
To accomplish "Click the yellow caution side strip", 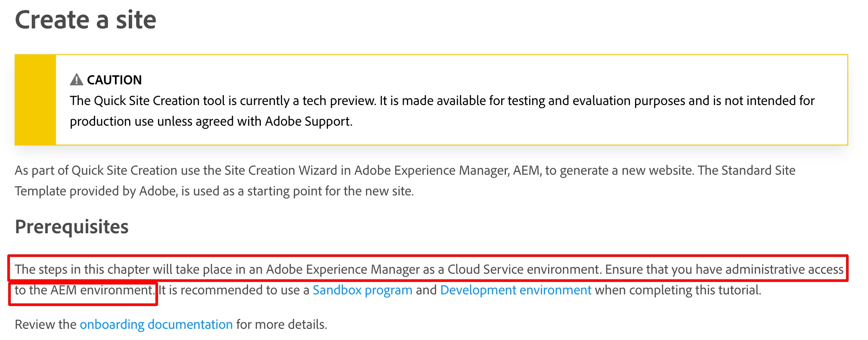I will pyautogui.click(x=35, y=100).
